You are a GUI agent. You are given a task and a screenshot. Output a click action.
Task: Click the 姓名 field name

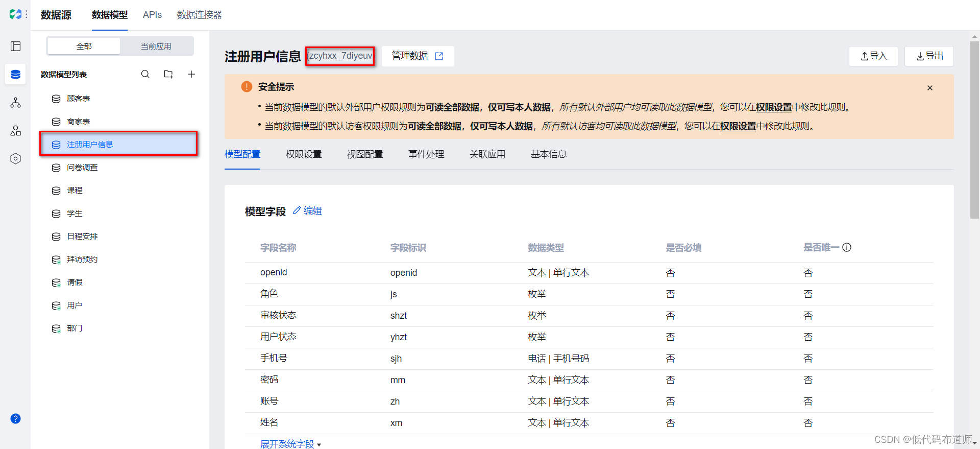coord(269,422)
